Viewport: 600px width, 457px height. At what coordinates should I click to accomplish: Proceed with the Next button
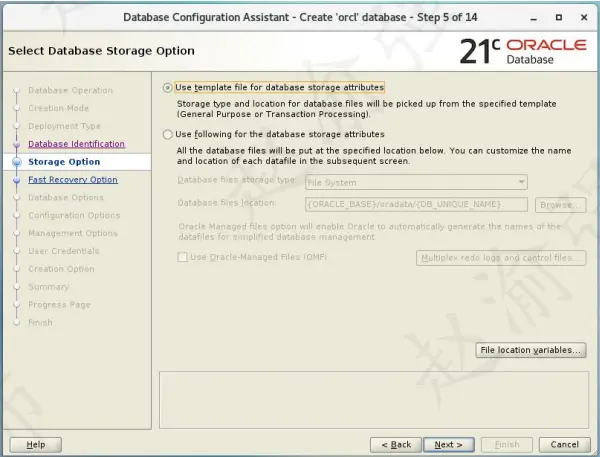pos(449,444)
